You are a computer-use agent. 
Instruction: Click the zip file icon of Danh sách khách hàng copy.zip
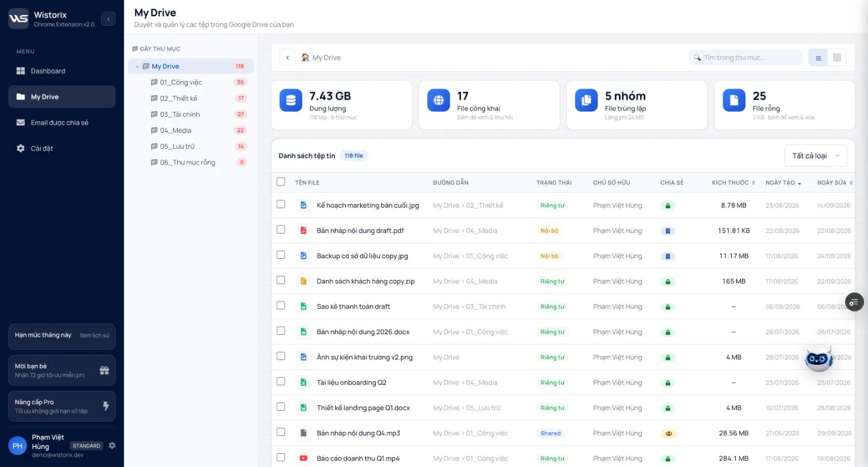pyautogui.click(x=303, y=281)
